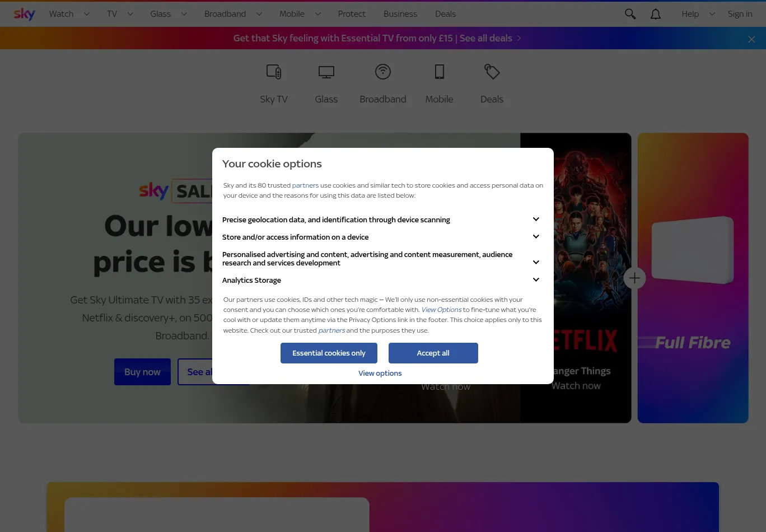Select the Broadband wifi icon
The width and height of the screenshot is (766, 532).
[x=382, y=72]
